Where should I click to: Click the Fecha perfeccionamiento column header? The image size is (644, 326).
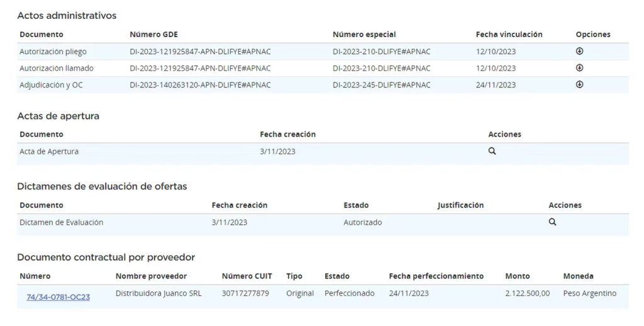[436, 276]
